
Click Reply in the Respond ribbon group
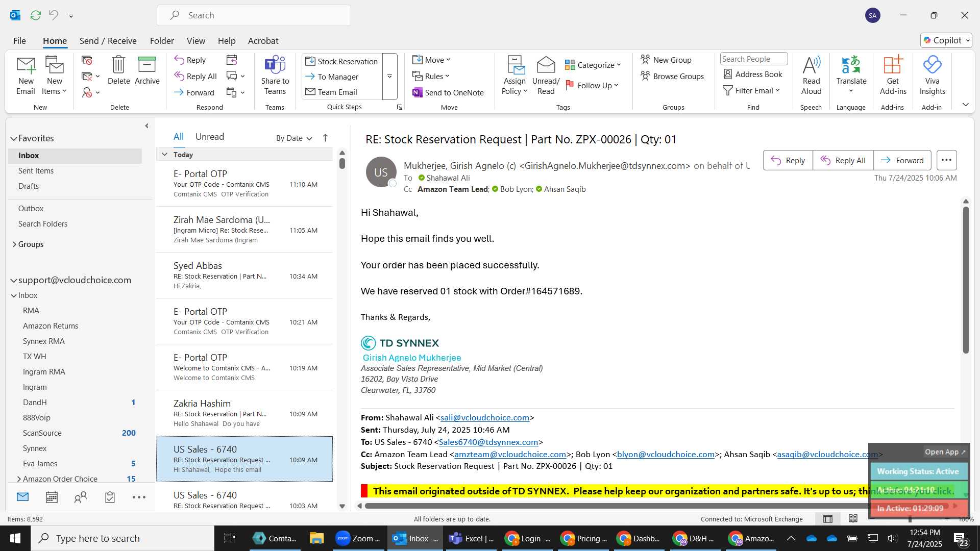(190, 60)
